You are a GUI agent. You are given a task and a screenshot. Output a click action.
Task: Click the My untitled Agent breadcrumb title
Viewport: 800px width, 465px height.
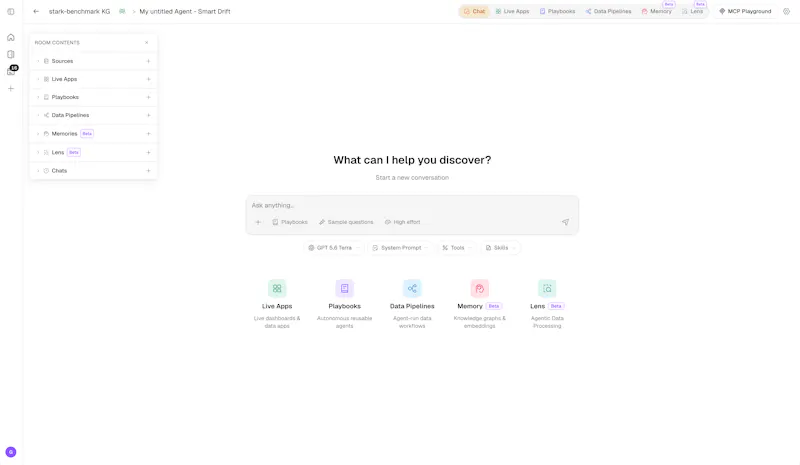click(x=185, y=11)
